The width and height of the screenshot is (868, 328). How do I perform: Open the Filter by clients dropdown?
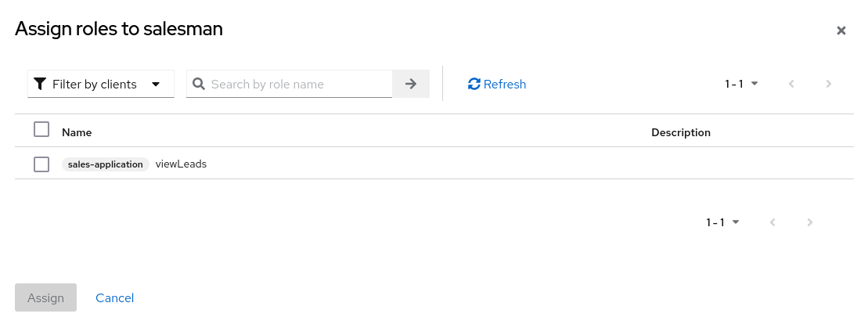coord(101,84)
